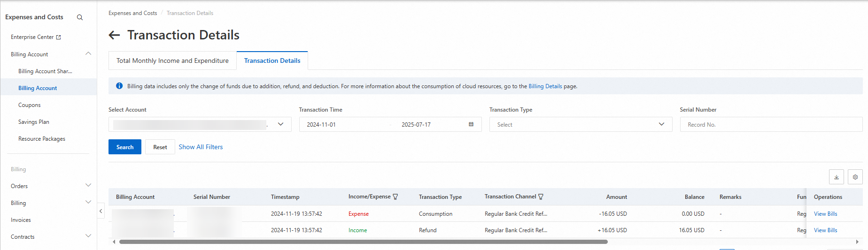The width and height of the screenshot is (868, 250).
Task: Open Billing Account Shar... sidebar item
Action: (x=45, y=71)
